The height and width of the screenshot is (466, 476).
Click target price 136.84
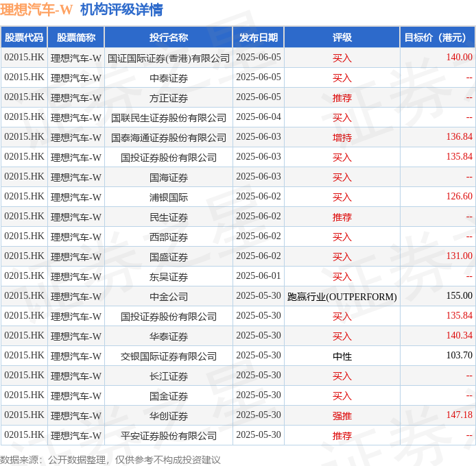click(459, 136)
